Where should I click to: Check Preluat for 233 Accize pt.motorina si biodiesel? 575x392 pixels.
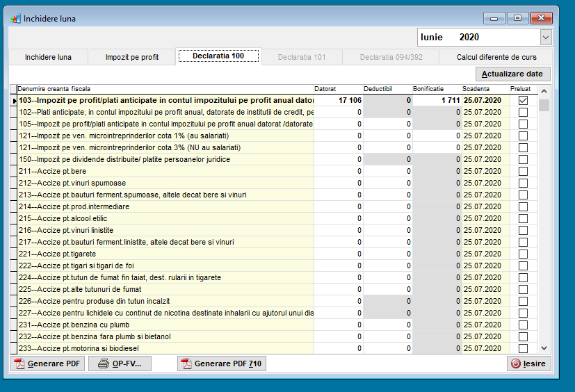pyautogui.click(x=524, y=348)
